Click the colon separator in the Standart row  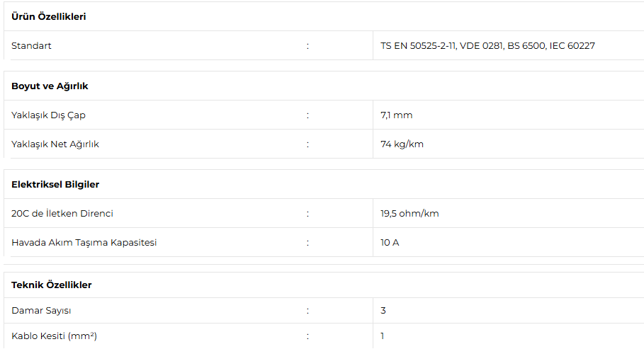pos(307,46)
